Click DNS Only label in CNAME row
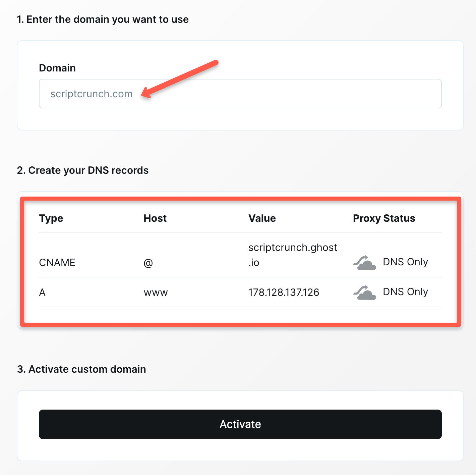The image size is (476, 475). pyautogui.click(x=406, y=262)
